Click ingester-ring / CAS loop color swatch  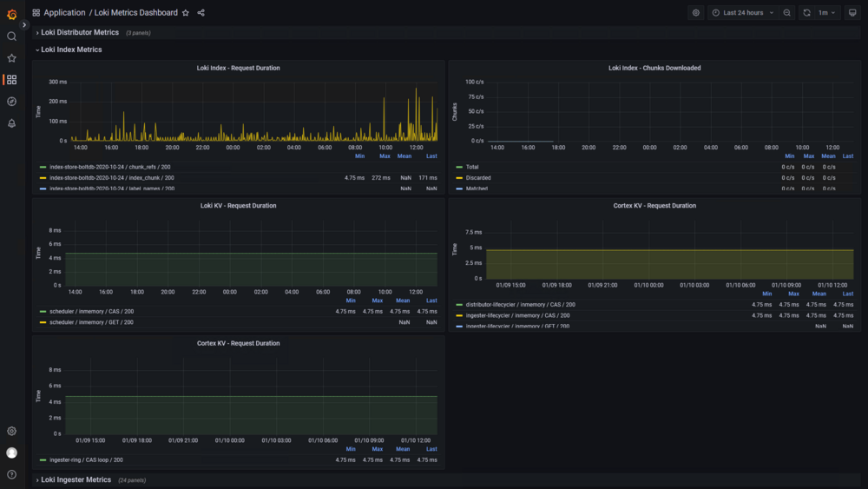pyautogui.click(x=43, y=460)
